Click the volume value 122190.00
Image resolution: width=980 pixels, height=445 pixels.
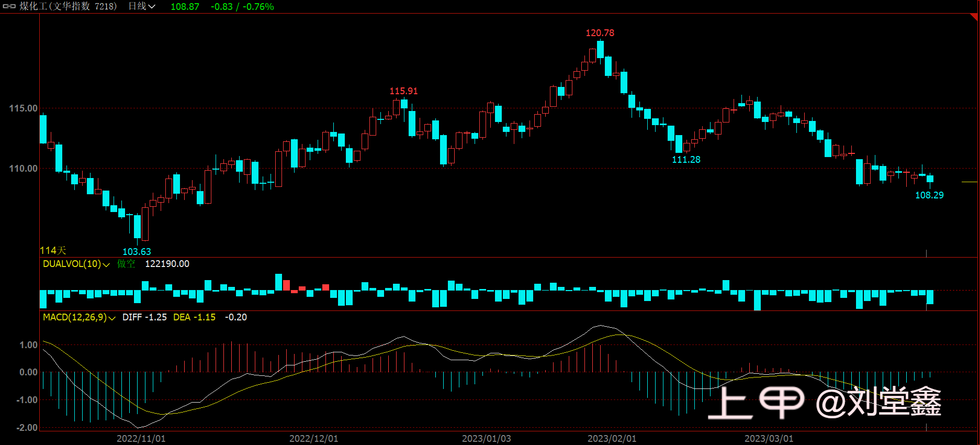[x=167, y=264]
